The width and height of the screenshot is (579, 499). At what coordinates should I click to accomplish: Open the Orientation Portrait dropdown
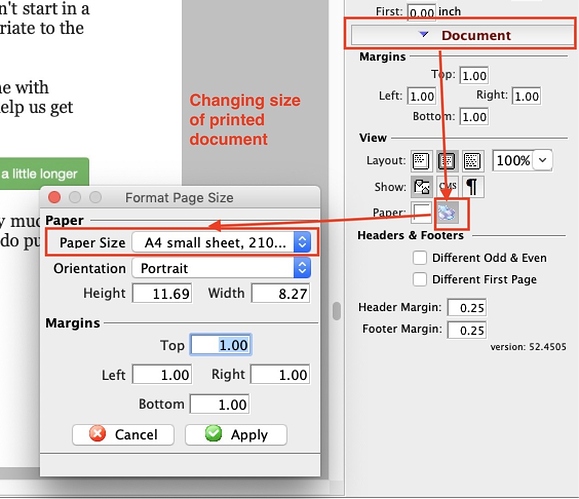221,268
